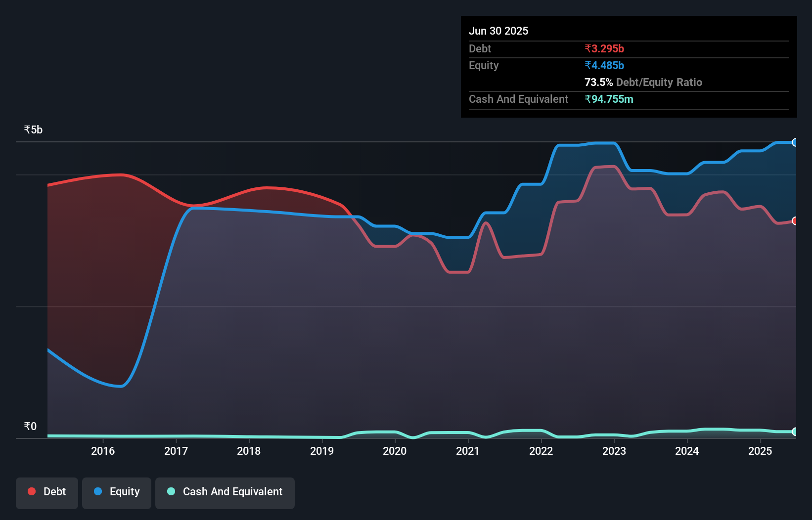This screenshot has height=520, width=812.
Task: Click the ₹4.485b Equity value in tooltip
Action: pos(604,65)
